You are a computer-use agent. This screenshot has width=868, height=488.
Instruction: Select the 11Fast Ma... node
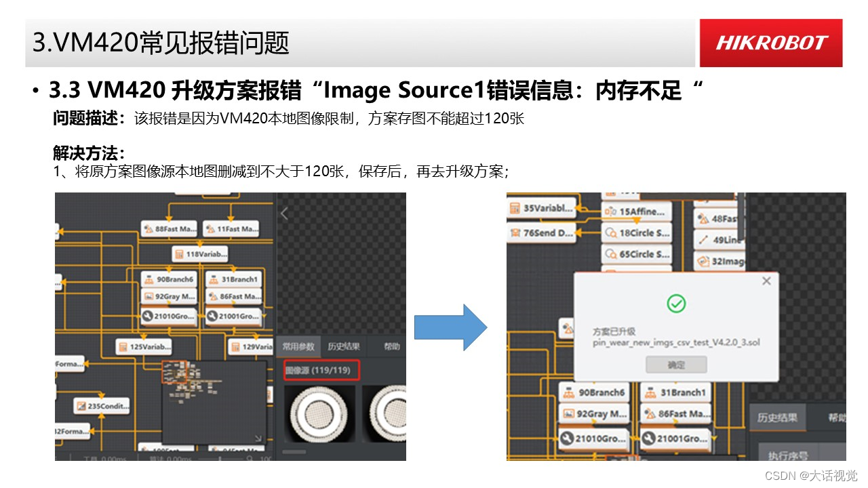tap(231, 228)
